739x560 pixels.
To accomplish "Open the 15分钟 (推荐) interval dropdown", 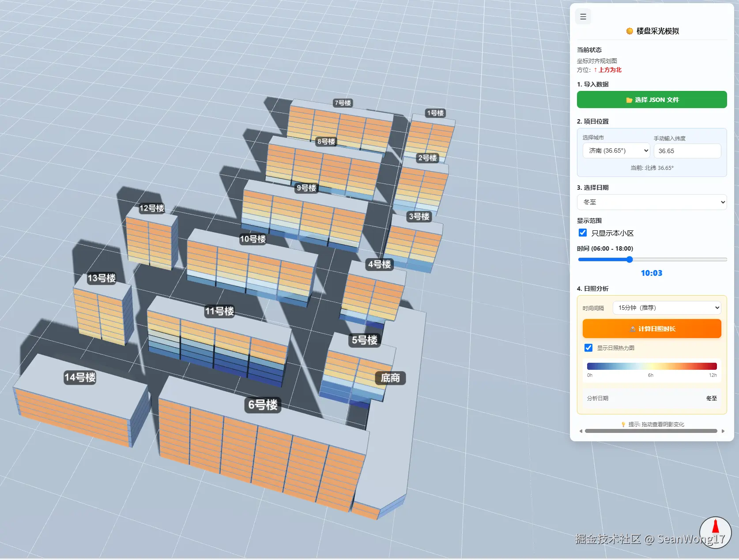I will 667,308.
